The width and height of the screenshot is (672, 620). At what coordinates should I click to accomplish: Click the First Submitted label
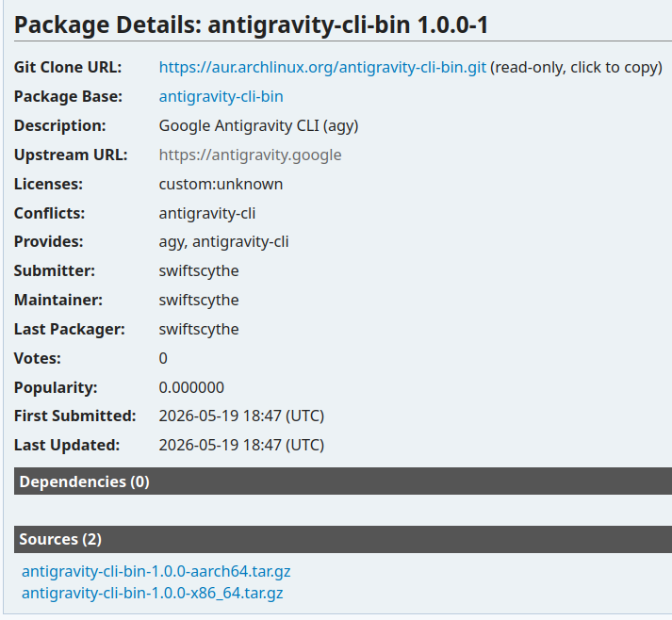75,416
